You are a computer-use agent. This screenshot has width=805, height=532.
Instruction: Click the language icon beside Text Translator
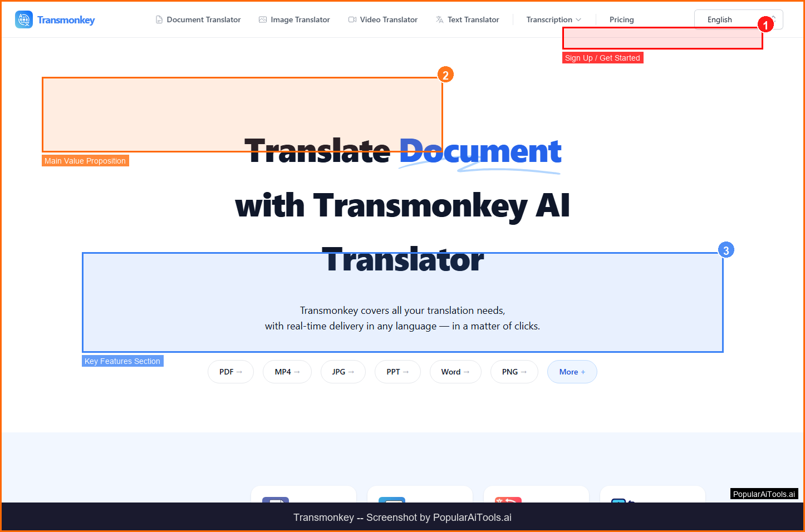pyautogui.click(x=440, y=19)
